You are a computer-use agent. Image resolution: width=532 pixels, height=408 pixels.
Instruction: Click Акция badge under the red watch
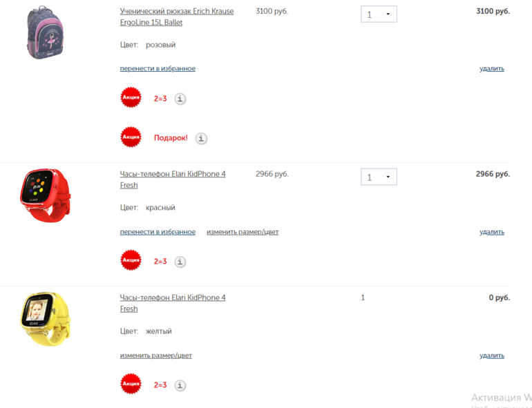click(x=131, y=260)
